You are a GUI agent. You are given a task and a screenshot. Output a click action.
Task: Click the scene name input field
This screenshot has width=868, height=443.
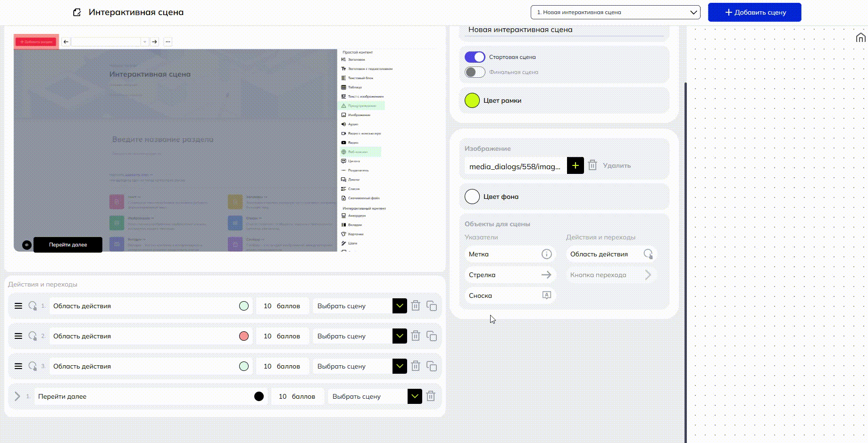[564, 30]
